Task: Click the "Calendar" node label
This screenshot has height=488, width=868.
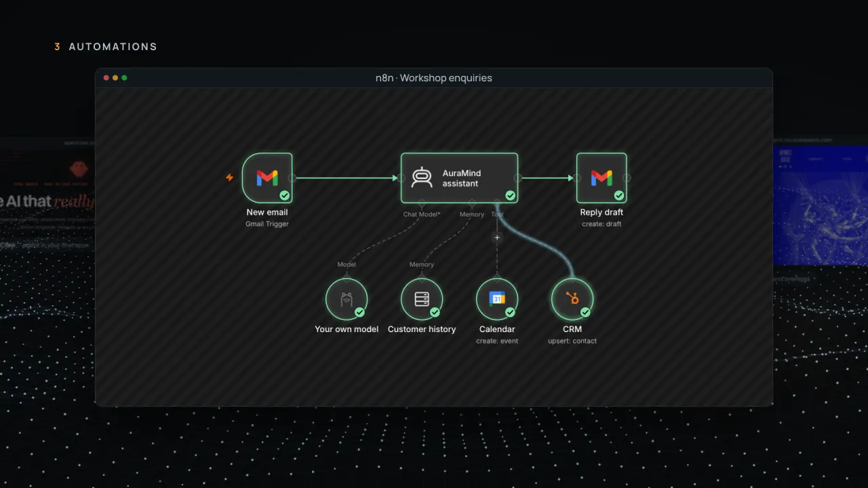Action: point(497,329)
